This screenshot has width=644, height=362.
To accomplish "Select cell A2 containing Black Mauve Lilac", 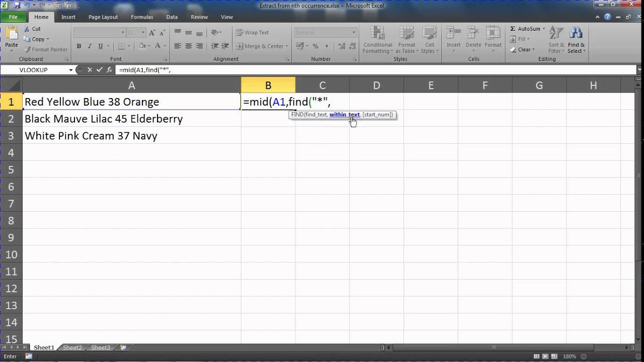I will [x=132, y=119].
